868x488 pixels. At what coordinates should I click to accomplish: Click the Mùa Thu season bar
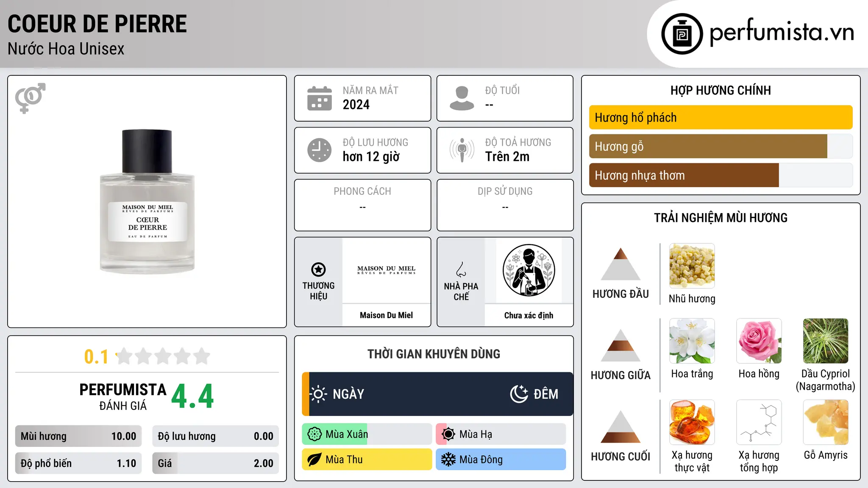(x=367, y=460)
